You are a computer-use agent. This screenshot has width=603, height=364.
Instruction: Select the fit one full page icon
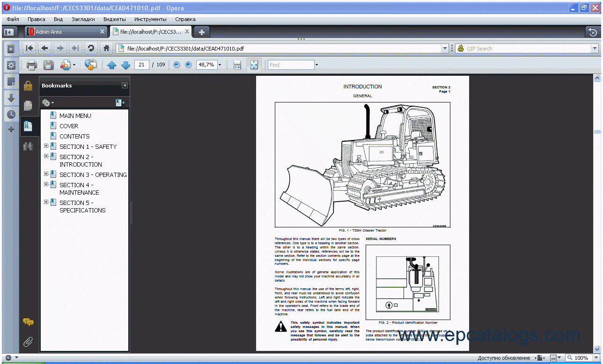click(x=254, y=65)
